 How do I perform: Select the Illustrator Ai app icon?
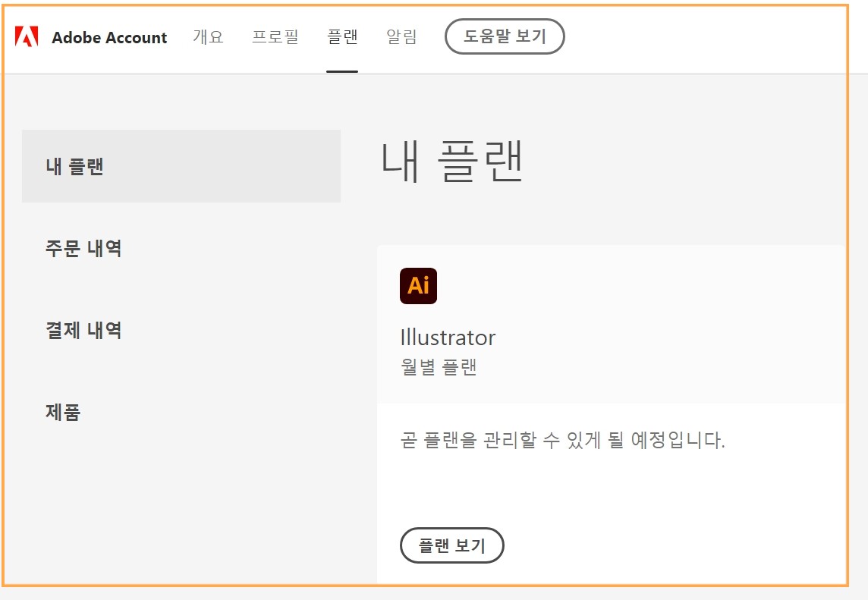tap(418, 286)
